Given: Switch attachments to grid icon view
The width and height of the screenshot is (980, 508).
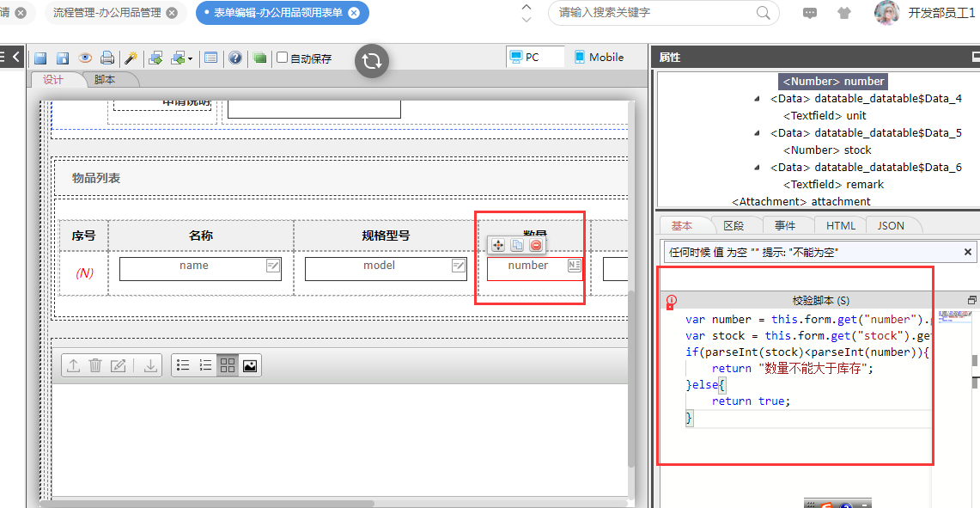Looking at the screenshot, I should coord(228,365).
